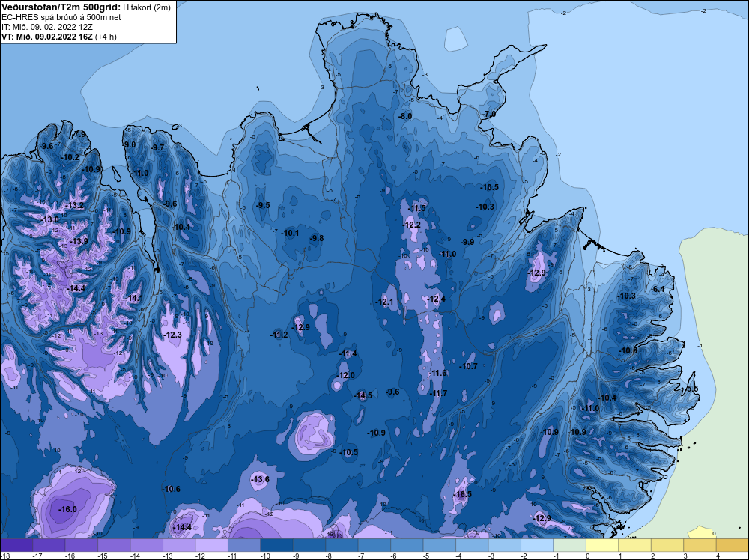Click the -11.4 temperature label
This screenshot has height=560, width=749.
348,353
